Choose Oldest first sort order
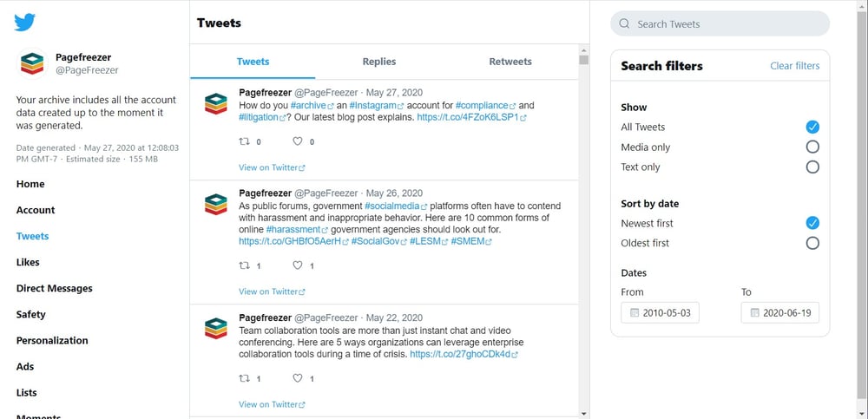The image size is (868, 419). coord(812,243)
